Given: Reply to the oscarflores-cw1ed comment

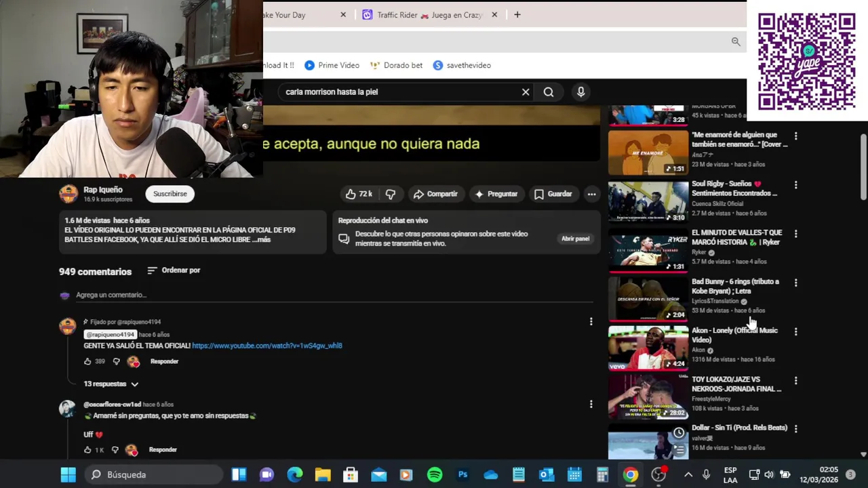Looking at the screenshot, I should click(x=163, y=449).
